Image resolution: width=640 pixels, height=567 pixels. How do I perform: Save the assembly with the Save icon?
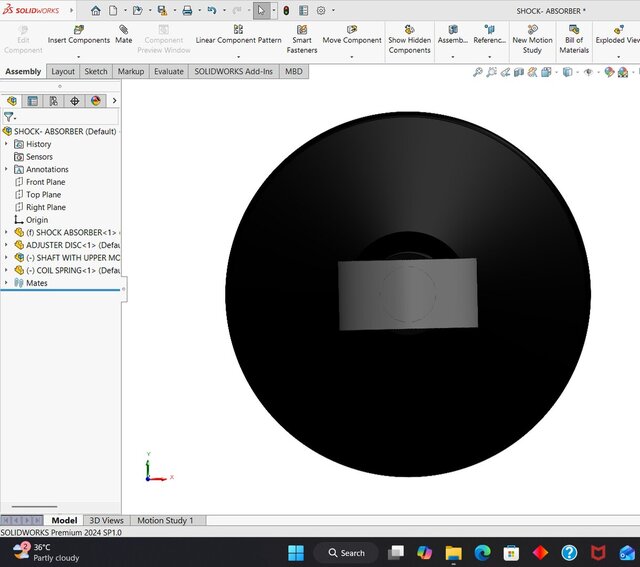[162, 11]
